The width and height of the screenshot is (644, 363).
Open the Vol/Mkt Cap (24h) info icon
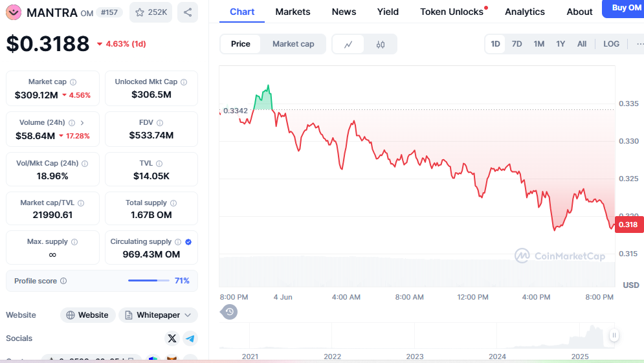[85, 164]
